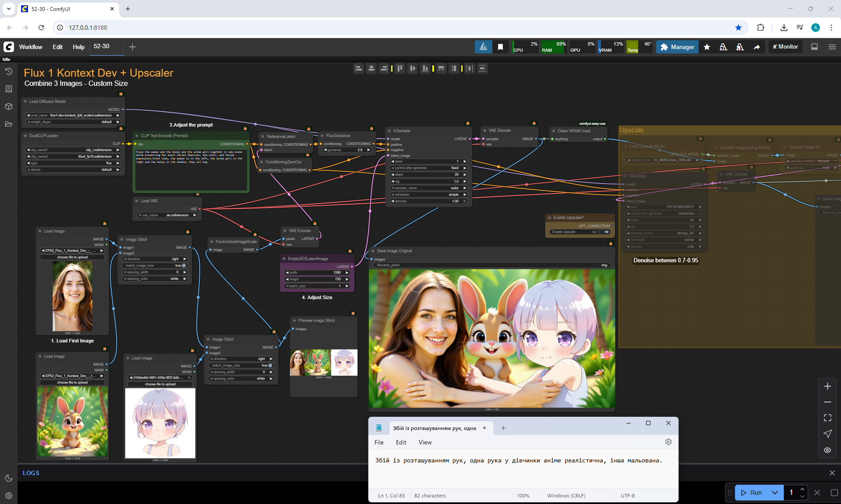Open the Edit menu in Notepad
This screenshot has height=504, width=841.
401,442
